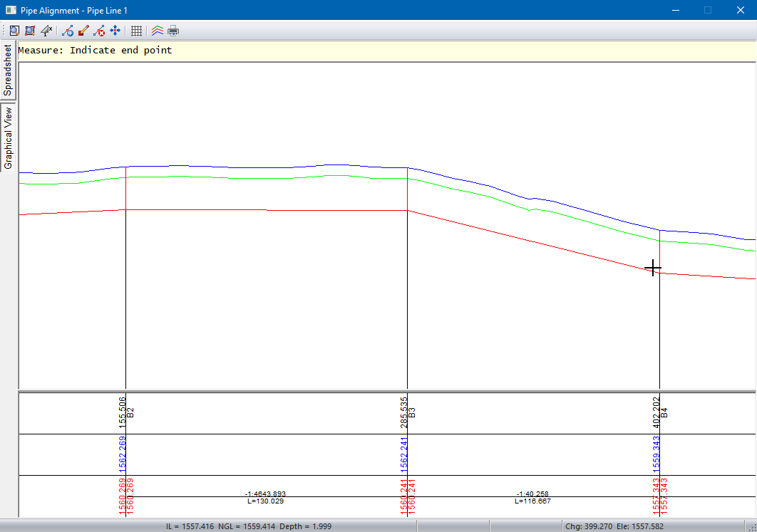Viewport: 757px width, 532px height.
Task: Click the -1:40.258 slope label
Action: [532, 494]
